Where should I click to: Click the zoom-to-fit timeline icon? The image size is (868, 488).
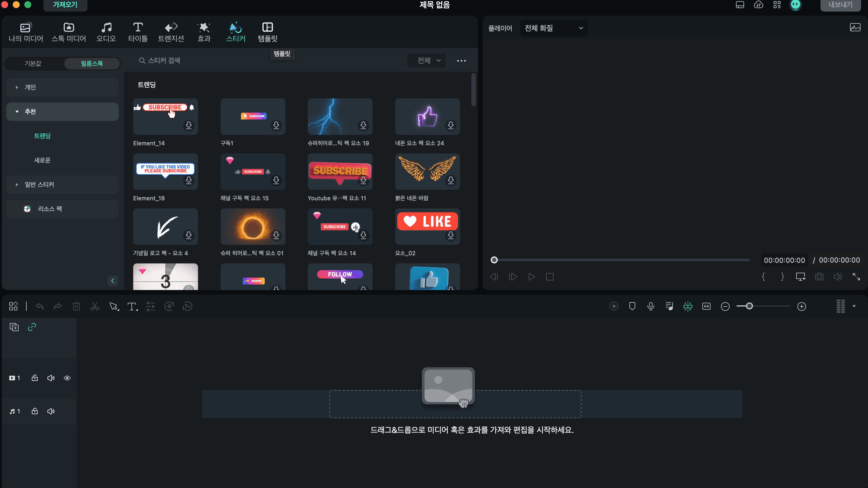[706, 306]
